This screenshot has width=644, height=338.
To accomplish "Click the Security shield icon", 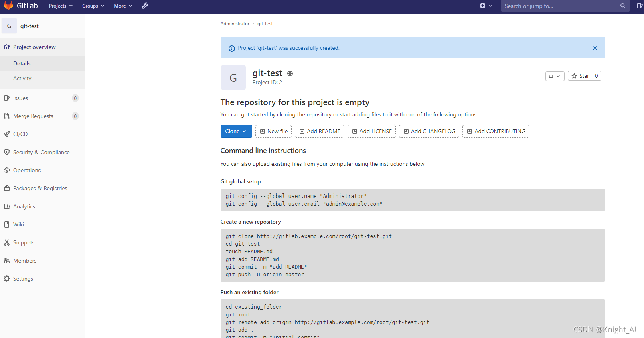I will (x=7, y=152).
